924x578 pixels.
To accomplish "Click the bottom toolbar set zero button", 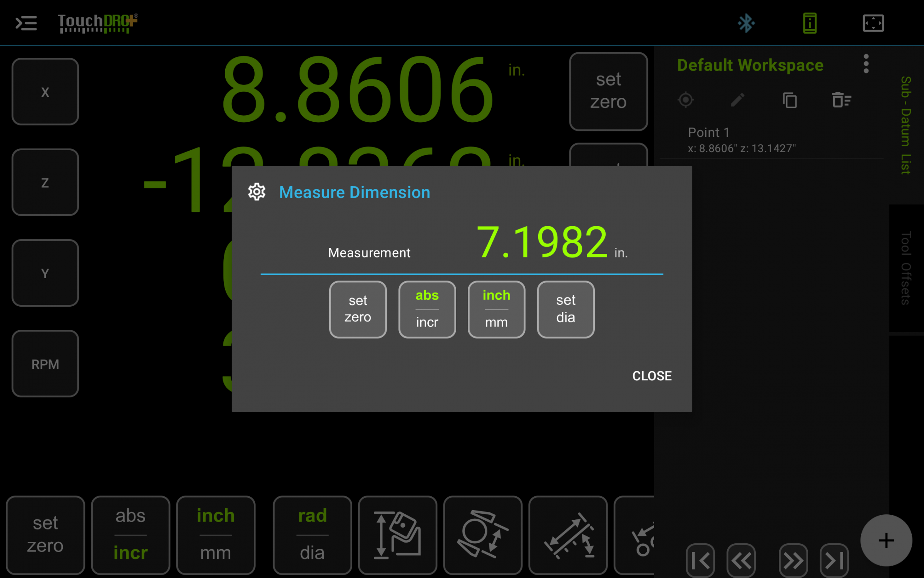I will 45,535.
